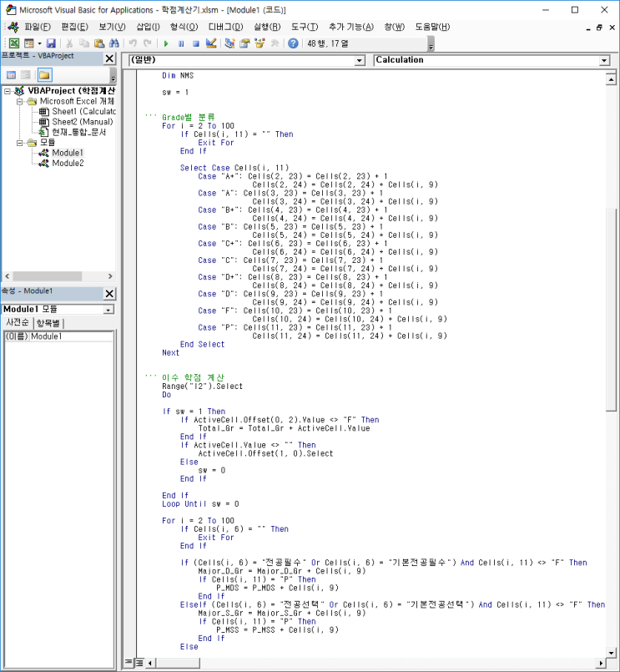This screenshot has width=620, height=672.
Task: Open the (일반) object dropdown
Action: pos(360,60)
